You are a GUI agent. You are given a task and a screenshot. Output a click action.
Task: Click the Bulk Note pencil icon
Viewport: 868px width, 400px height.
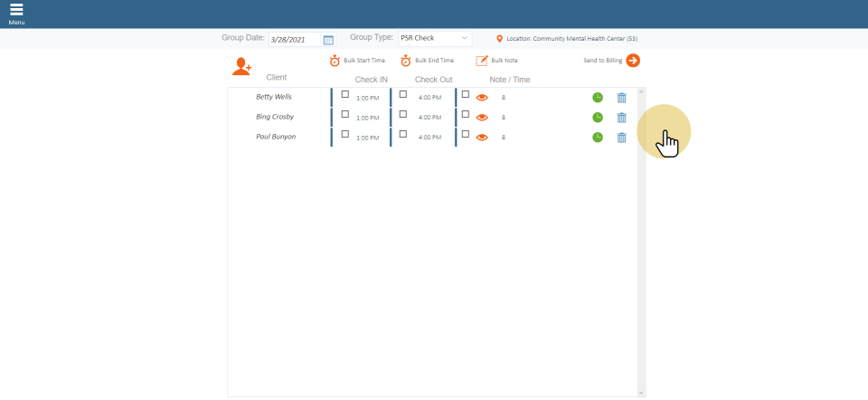pos(482,61)
